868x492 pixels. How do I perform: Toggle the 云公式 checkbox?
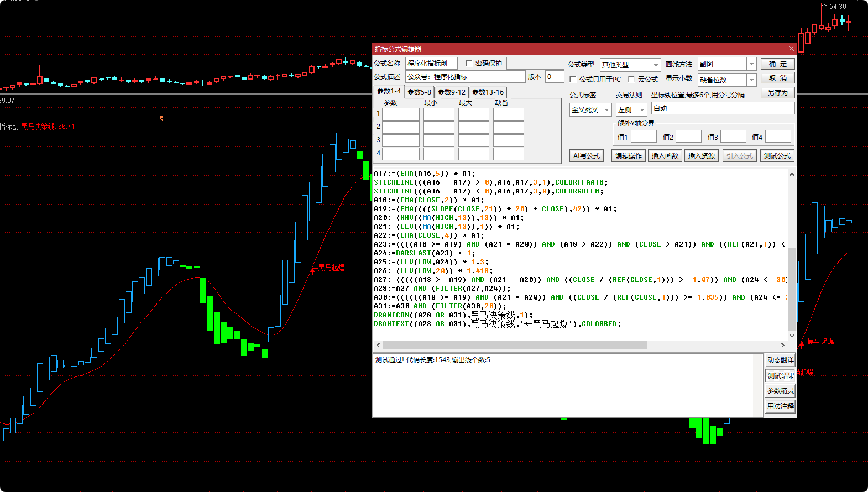[631, 79]
